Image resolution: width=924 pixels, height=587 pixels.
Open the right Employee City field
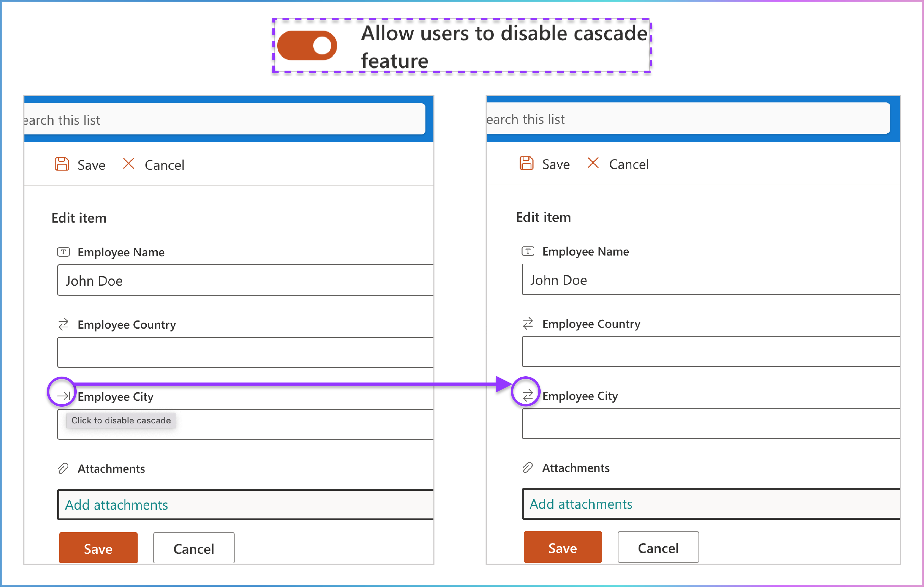711,424
